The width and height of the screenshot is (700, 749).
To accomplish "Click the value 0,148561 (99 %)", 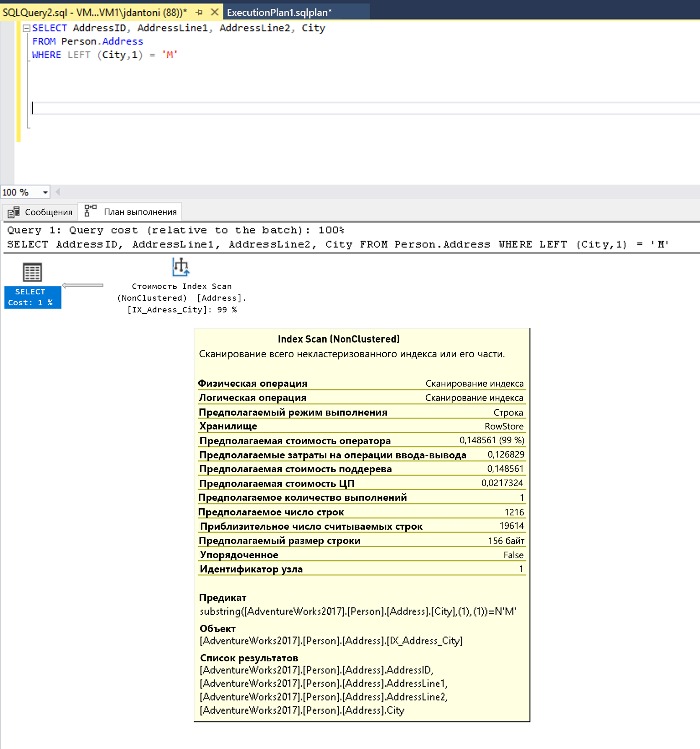I will 492,440.
